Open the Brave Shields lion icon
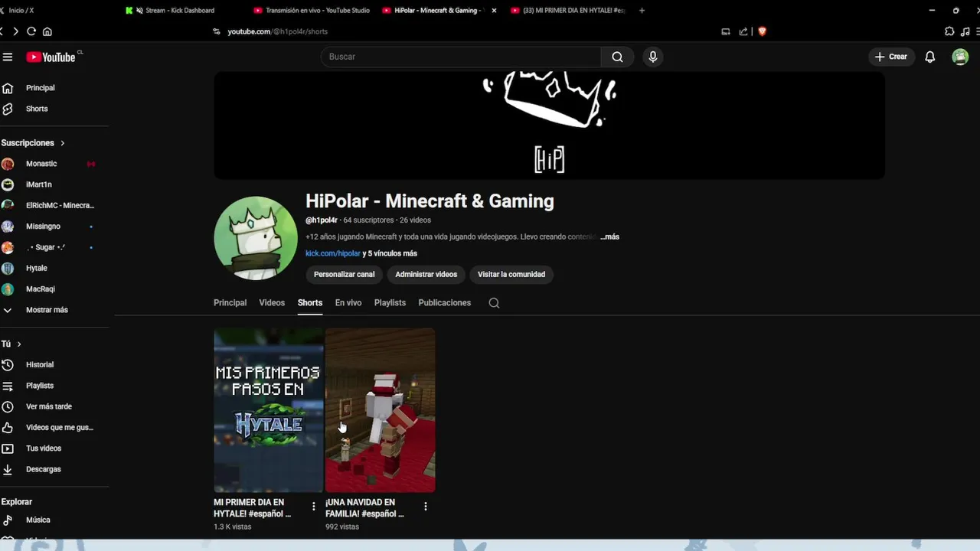 pyautogui.click(x=762, y=31)
